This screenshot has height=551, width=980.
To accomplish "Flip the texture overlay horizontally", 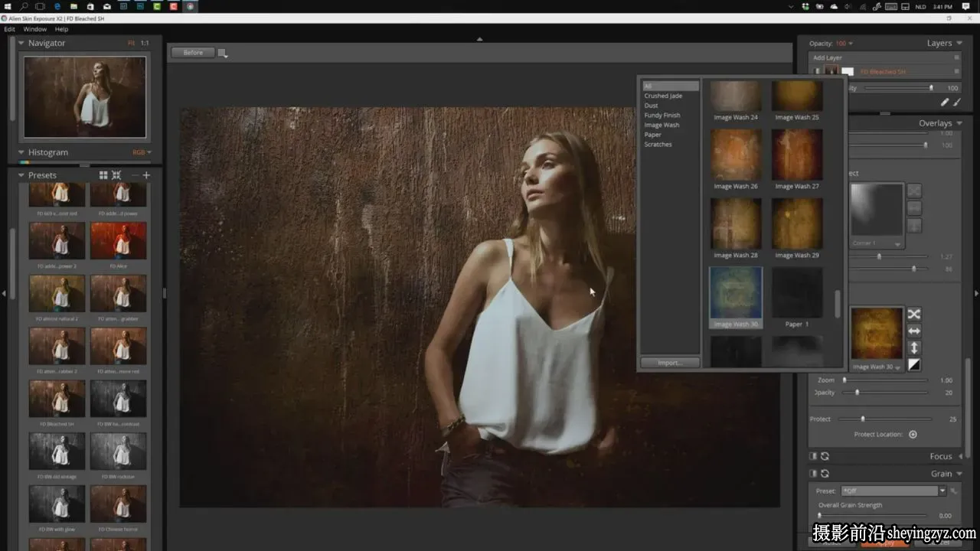I will click(914, 331).
